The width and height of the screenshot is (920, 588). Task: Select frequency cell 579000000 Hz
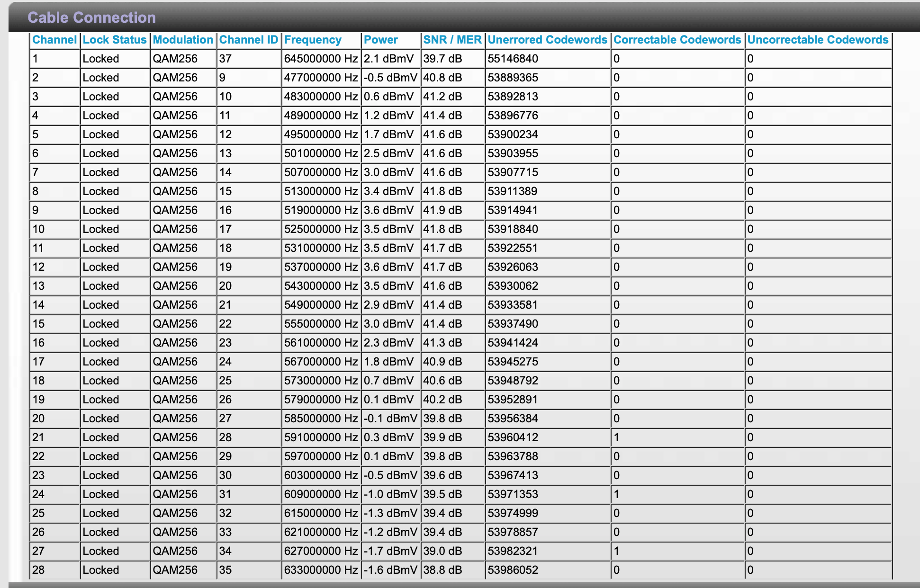click(321, 400)
